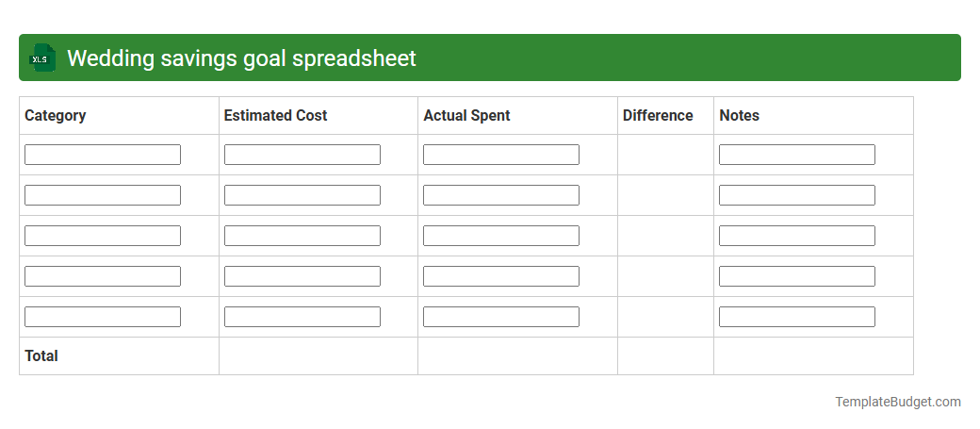Click the Actual Spent input in the first row
Viewport: 980px width, 429px height.
point(501,155)
